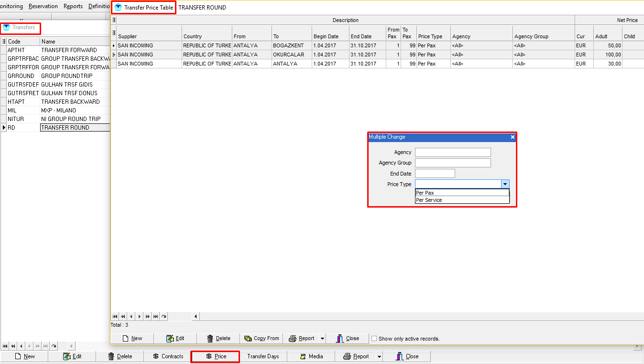Open the Reports menu
This screenshot has width=644, height=364.
[x=73, y=6]
